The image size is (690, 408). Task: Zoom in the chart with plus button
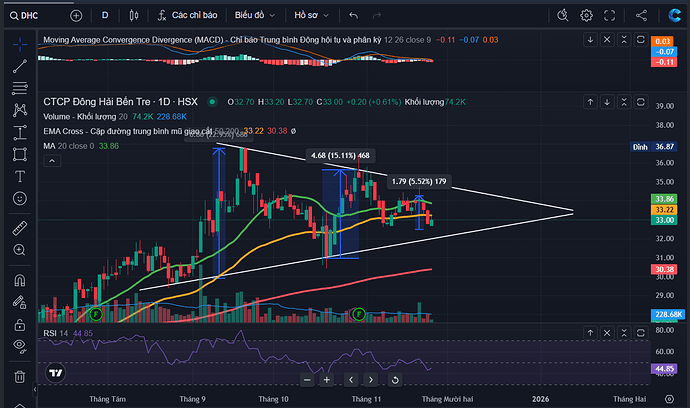(327, 380)
